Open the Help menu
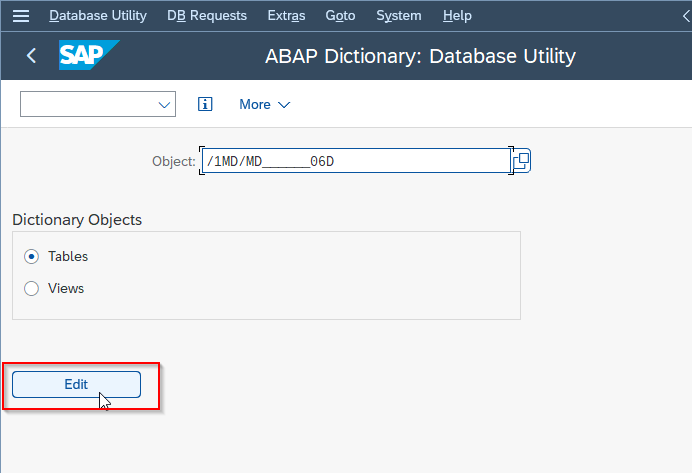This screenshot has width=692, height=473. tap(457, 16)
